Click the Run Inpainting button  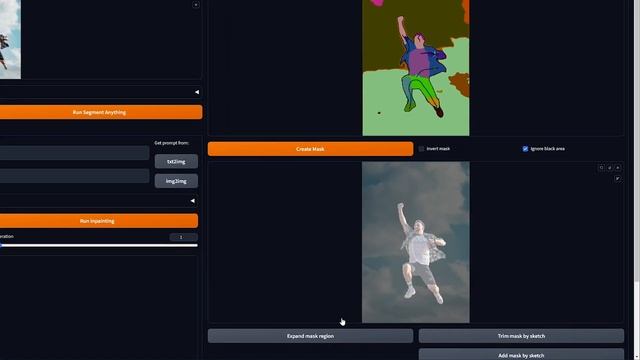(98, 221)
